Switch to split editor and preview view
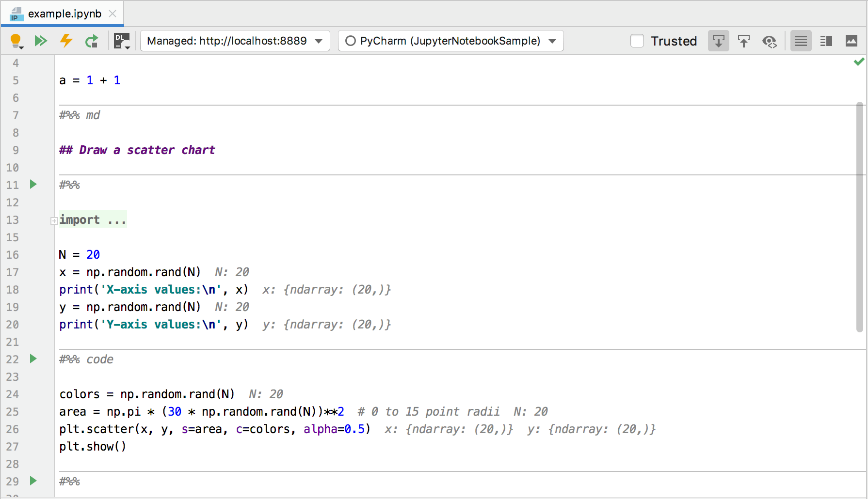The width and height of the screenshot is (868, 499). point(826,41)
